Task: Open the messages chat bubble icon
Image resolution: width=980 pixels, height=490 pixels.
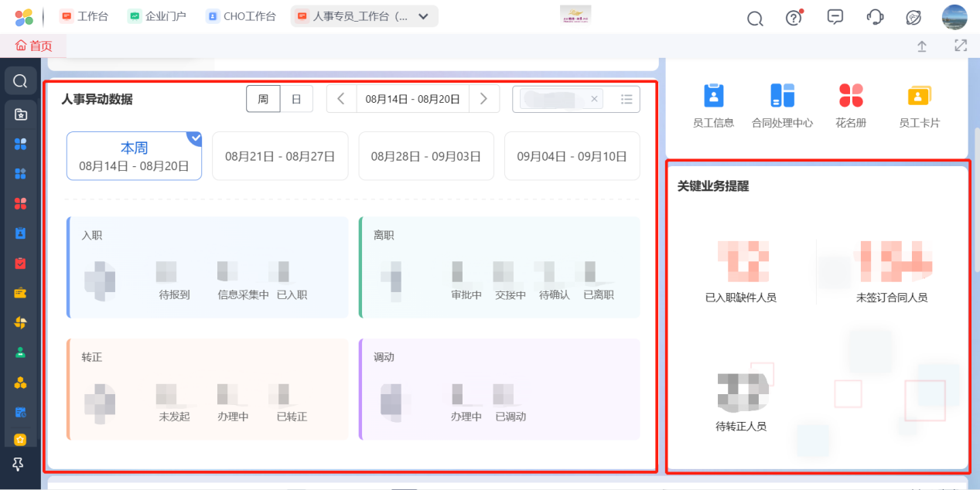Action: point(835,17)
